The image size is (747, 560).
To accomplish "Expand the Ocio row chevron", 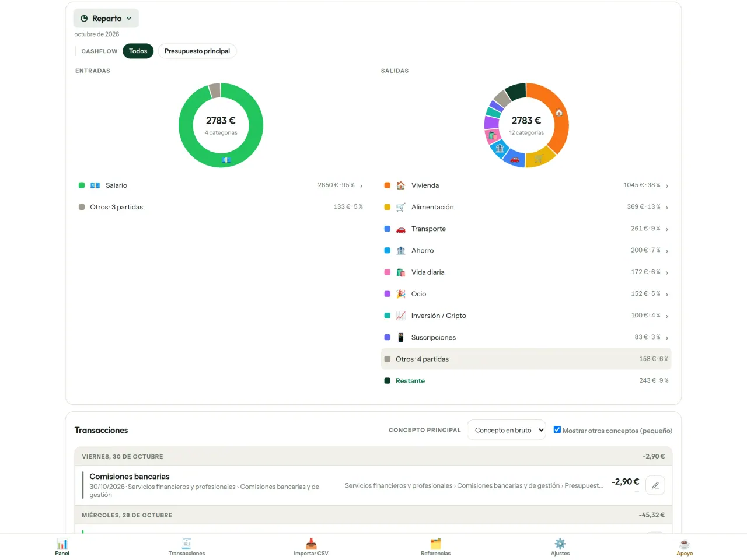I will pyautogui.click(x=667, y=295).
